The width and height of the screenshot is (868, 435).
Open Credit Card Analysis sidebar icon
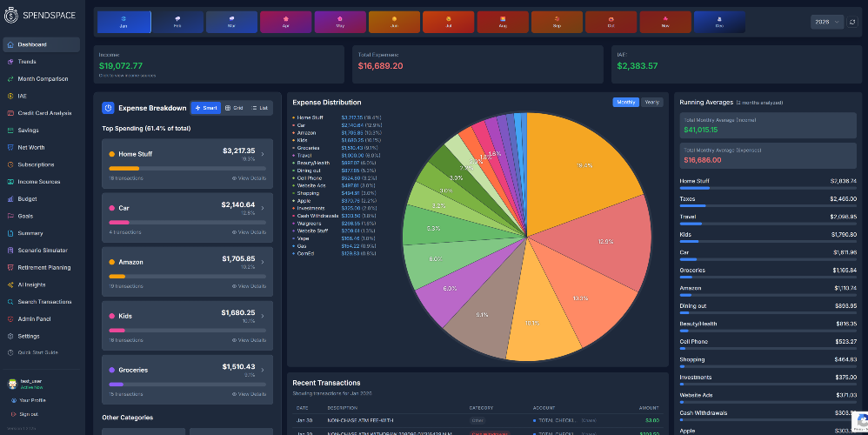pyautogui.click(x=10, y=113)
